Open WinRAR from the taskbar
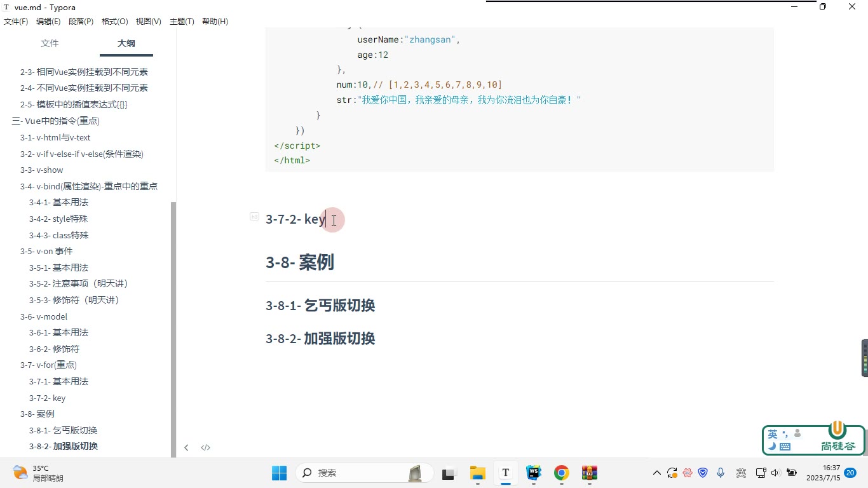 (590, 473)
